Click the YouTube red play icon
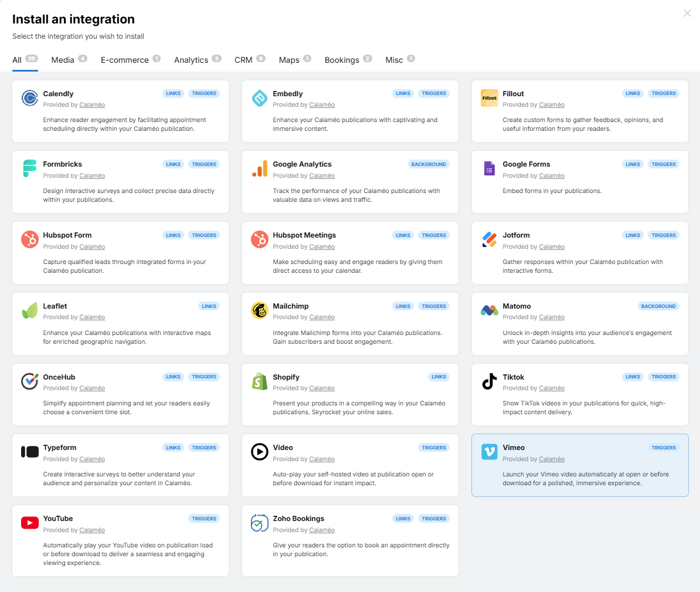700x592 pixels. coord(30,523)
